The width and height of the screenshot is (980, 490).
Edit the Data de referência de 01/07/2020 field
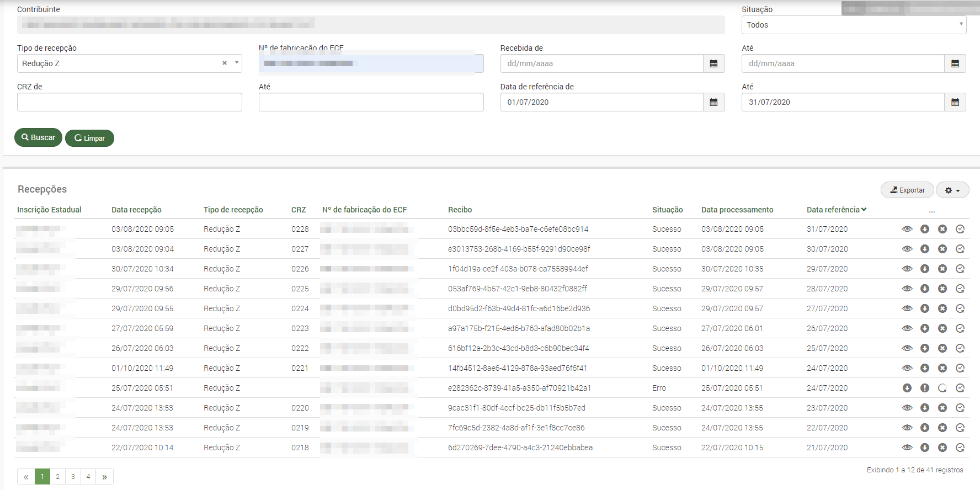[x=602, y=102]
